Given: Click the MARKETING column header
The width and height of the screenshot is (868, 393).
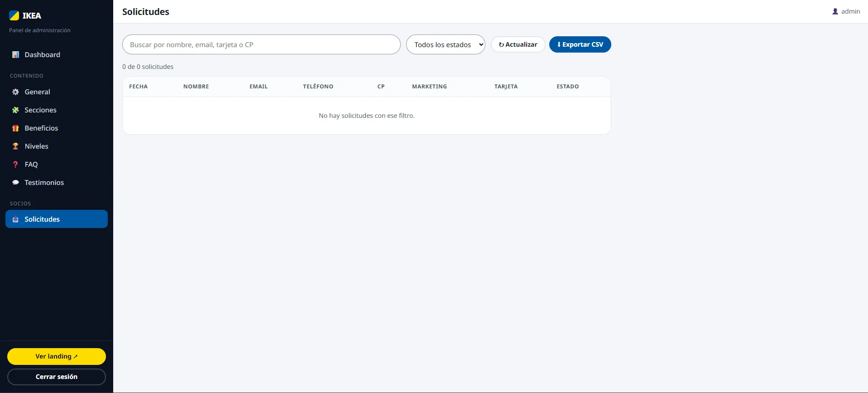Looking at the screenshot, I should 429,87.
